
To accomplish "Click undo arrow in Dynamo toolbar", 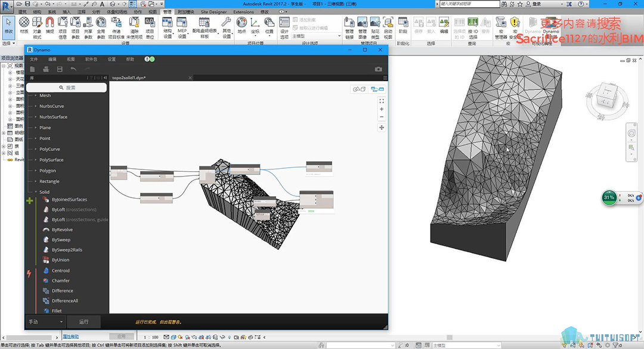I will tap(73, 69).
